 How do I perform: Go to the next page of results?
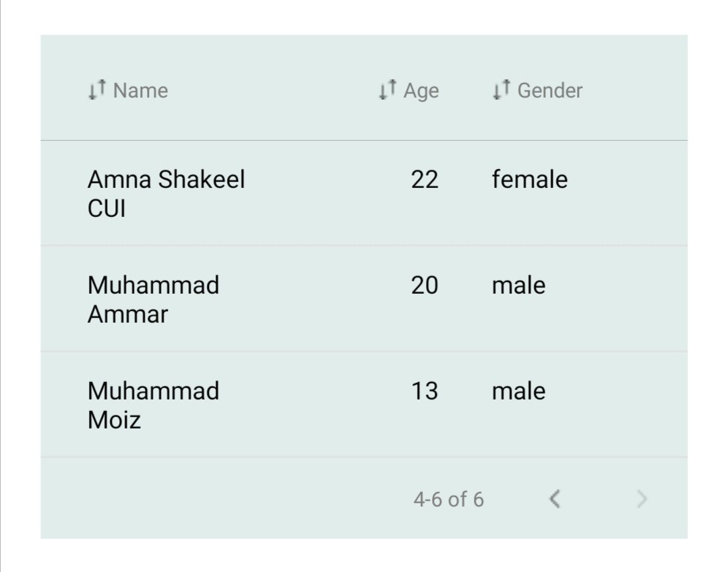(642, 499)
